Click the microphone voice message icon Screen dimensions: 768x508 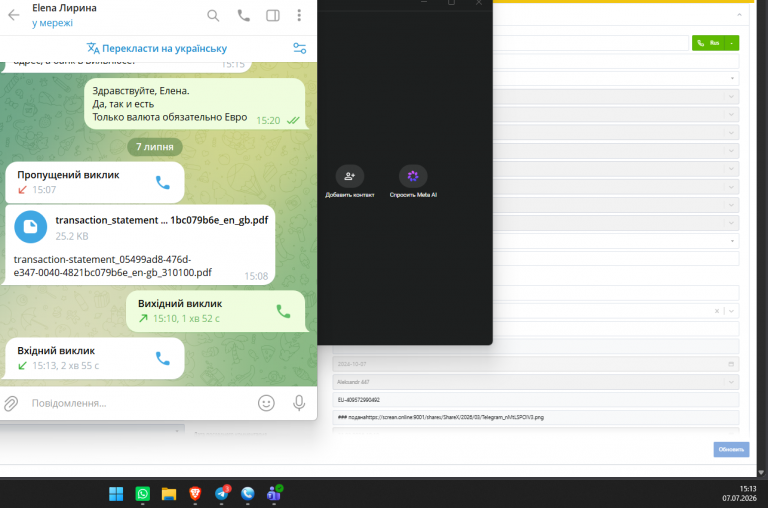pos(299,403)
